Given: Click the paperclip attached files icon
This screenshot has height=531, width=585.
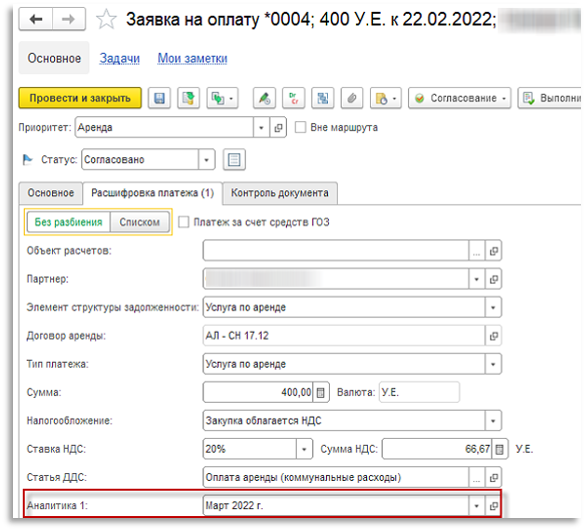Looking at the screenshot, I should (x=352, y=98).
